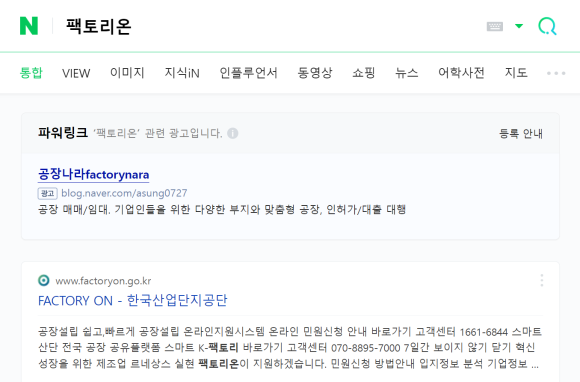
Task: Select the 뉴스 tab
Action: [407, 72]
